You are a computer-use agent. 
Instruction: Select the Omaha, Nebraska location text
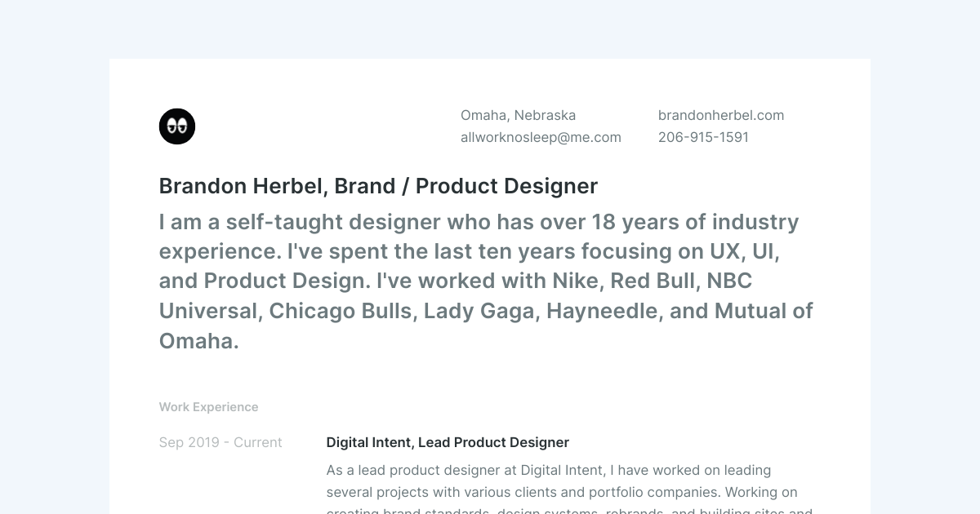pyautogui.click(x=518, y=115)
